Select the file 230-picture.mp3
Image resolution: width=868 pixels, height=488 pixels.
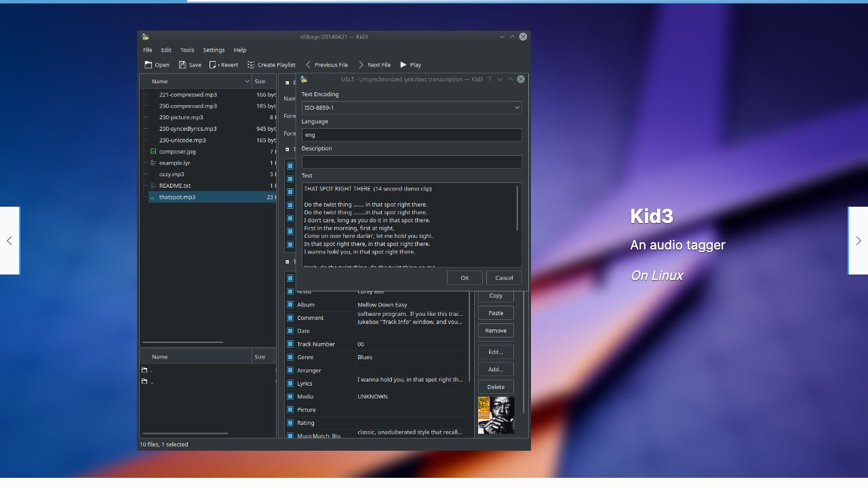[x=181, y=118]
